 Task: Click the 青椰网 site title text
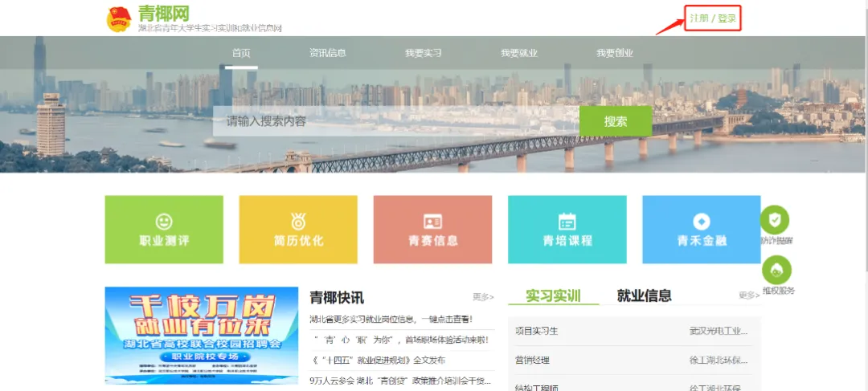pyautogui.click(x=163, y=14)
